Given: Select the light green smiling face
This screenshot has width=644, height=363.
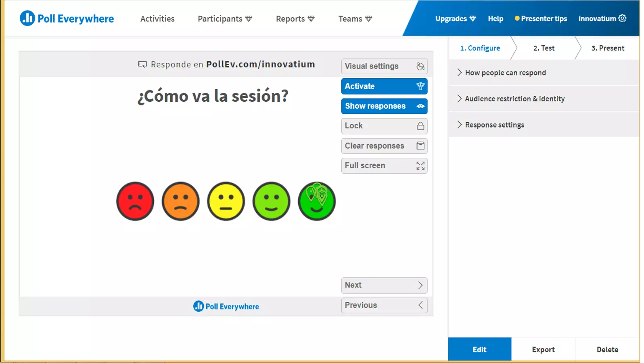Looking at the screenshot, I should (x=271, y=201).
